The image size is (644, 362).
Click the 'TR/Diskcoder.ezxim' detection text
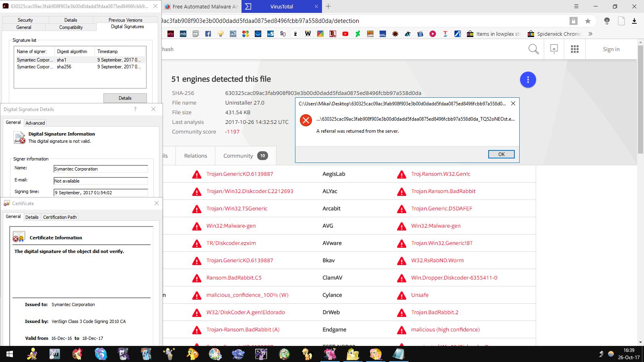click(x=231, y=243)
